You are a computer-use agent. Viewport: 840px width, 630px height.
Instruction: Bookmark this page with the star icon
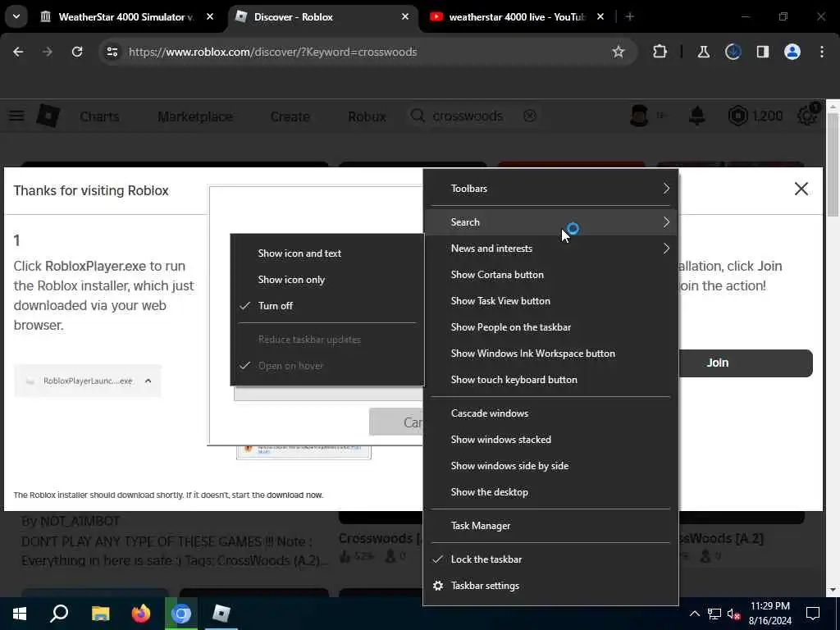(619, 52)
